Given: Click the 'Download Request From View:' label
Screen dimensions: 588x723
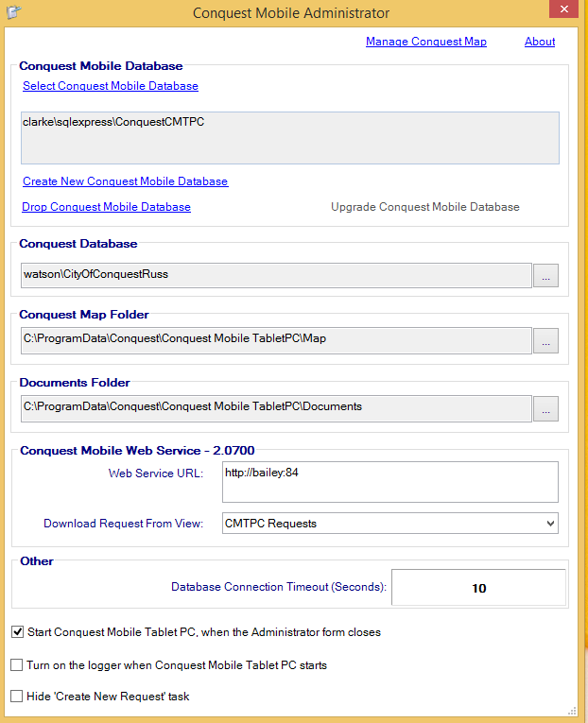Looking at the screenshot, I should [124, 524].
